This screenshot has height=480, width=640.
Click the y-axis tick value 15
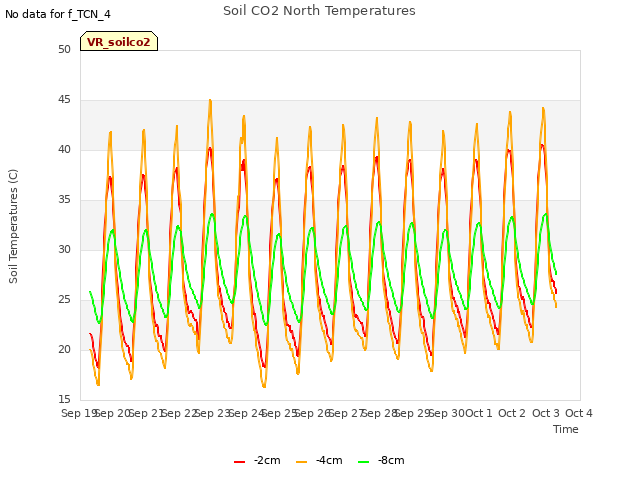tap(64, 399)
